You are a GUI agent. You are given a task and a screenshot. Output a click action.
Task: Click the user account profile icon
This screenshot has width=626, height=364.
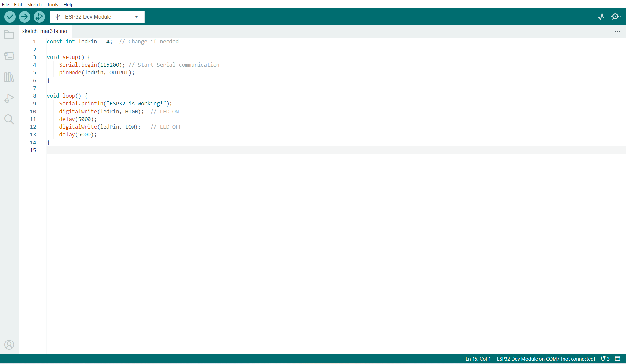pos(9,345)
